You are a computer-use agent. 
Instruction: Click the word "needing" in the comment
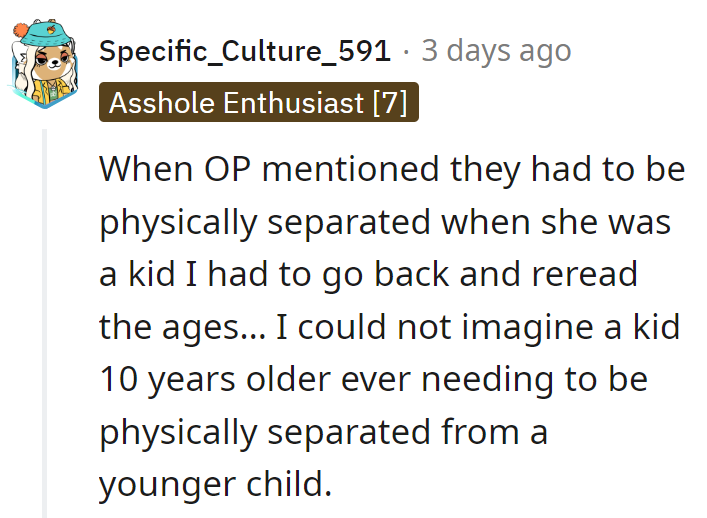tap(503, 379)
